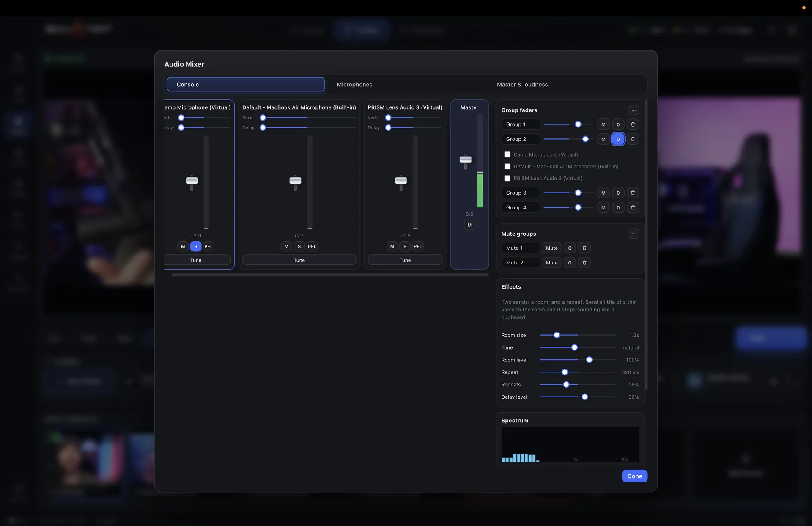Expand Mute 1 member list
Viewport: 812px width, 526px height.
[x=570, y=248]
